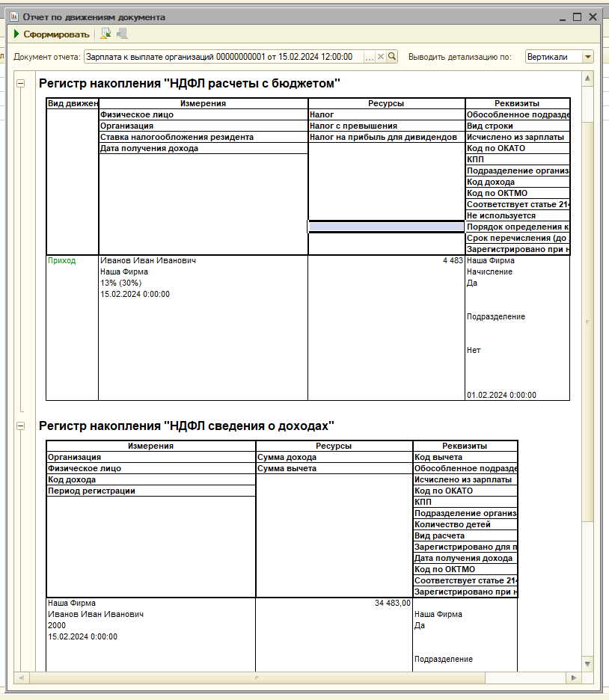Click the report window title icon
Viewport: 609px width, 700px height.
(13, 16)
